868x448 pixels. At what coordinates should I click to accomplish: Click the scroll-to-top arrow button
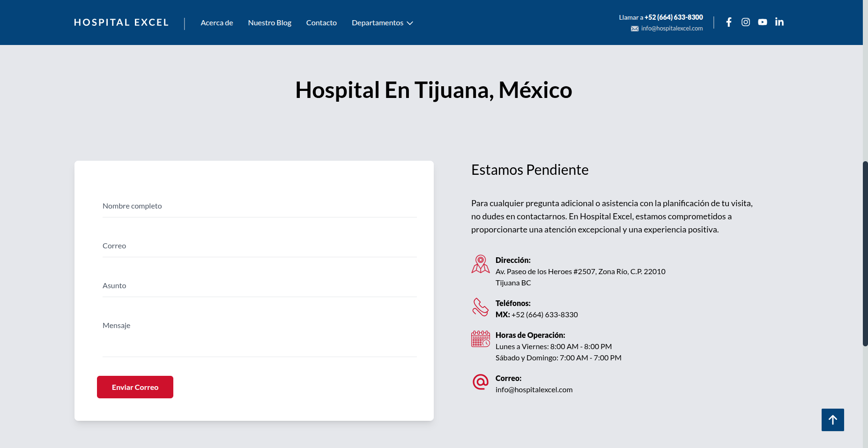pyautogui.click(x=832, y=420)
